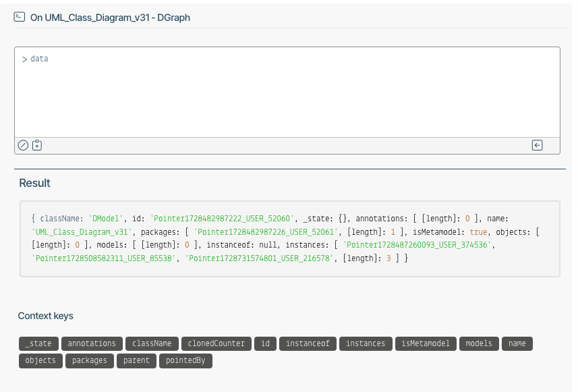This screenshot has width=578, height=392.
Task: Click the id context key chip
Action: pyautogui.click(x=266, y=343)
